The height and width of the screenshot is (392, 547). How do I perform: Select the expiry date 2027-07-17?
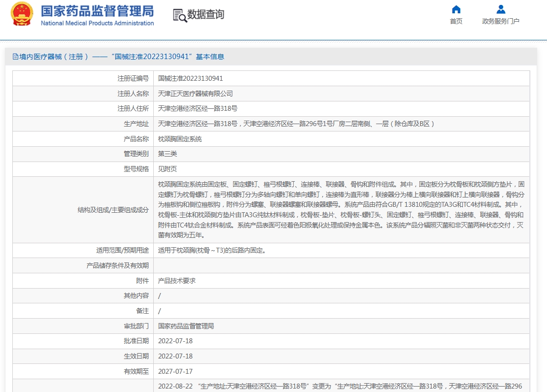175,371
